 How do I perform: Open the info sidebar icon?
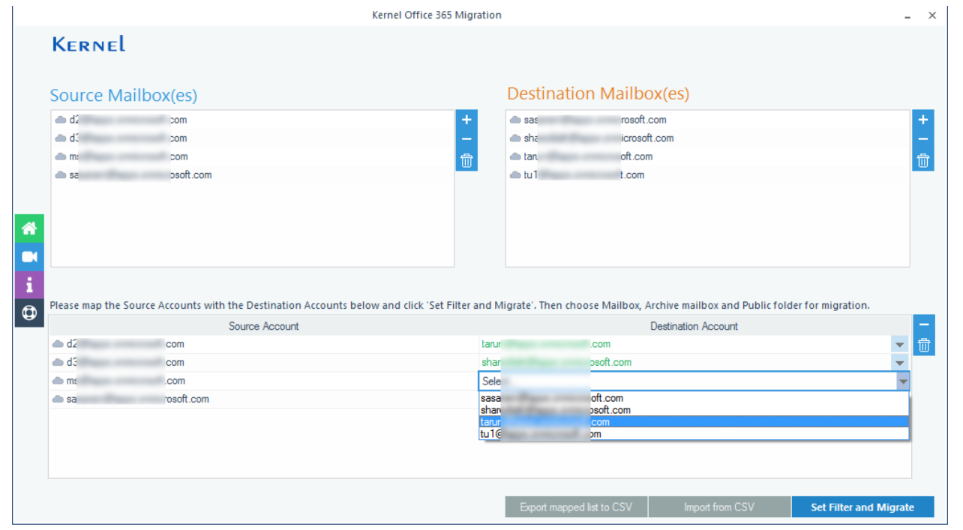coord(29,285)
